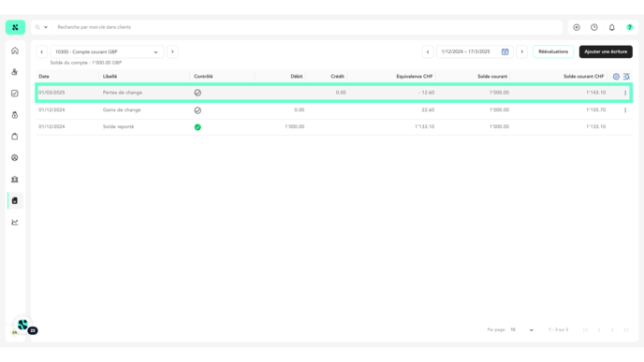Screen dimensions: 644x362
Task: Toggle controlled status for Pertes de change
Action: (198, 93)
